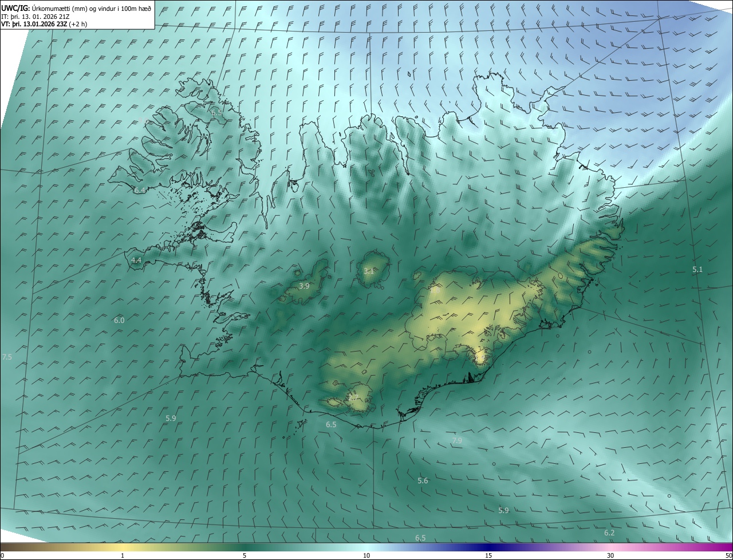Click the 5.1 value label

click(x=697, y=269)
